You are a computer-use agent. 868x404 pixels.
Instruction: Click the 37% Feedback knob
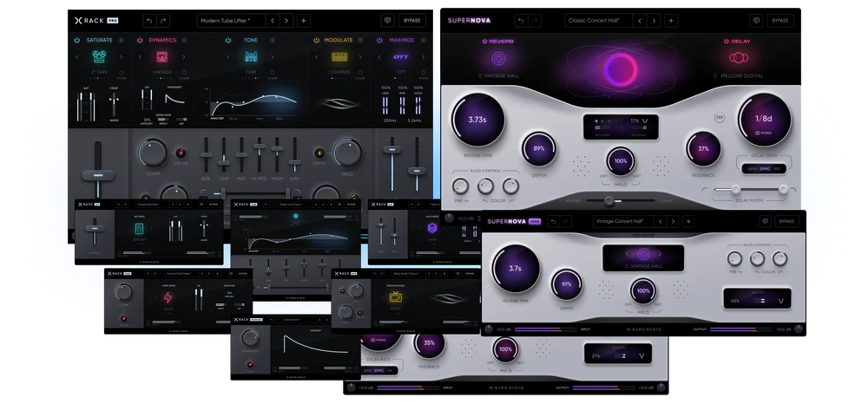(x=703, y=148)
